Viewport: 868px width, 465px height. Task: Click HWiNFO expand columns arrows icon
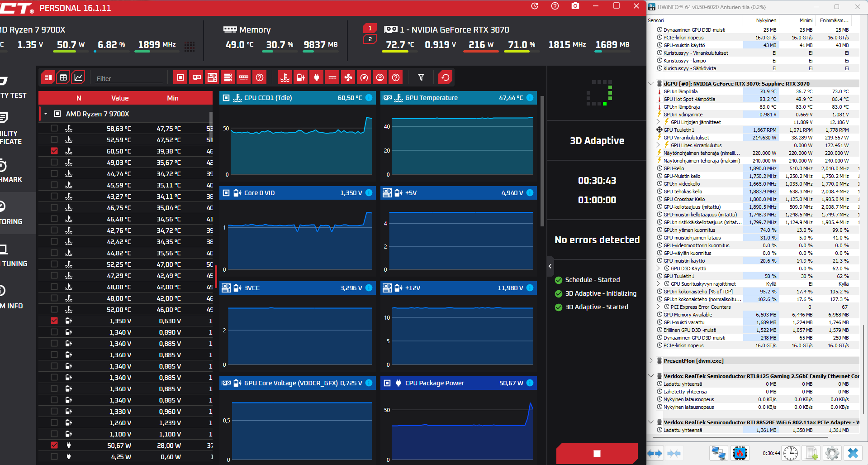click(655, 453)
